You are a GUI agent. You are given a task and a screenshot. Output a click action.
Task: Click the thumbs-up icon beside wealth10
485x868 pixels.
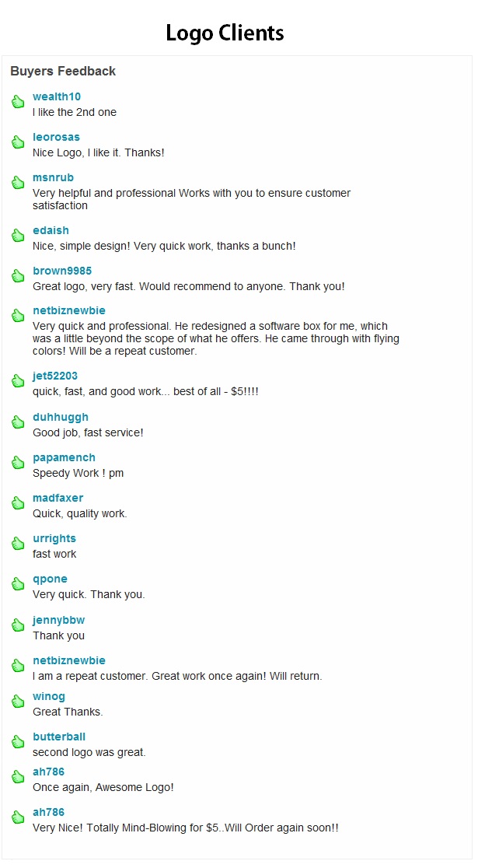click(x=18, y=101)
